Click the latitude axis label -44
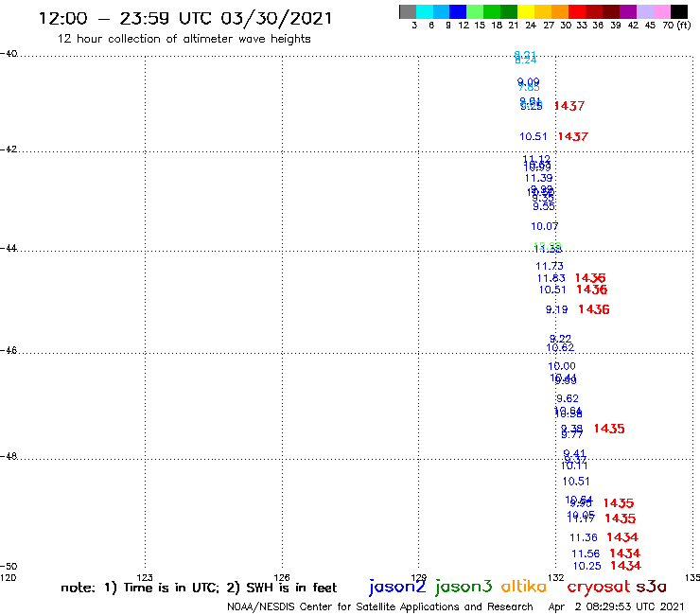Image resolution: width=700 pixels, height=615 pixels. [9, 248]
